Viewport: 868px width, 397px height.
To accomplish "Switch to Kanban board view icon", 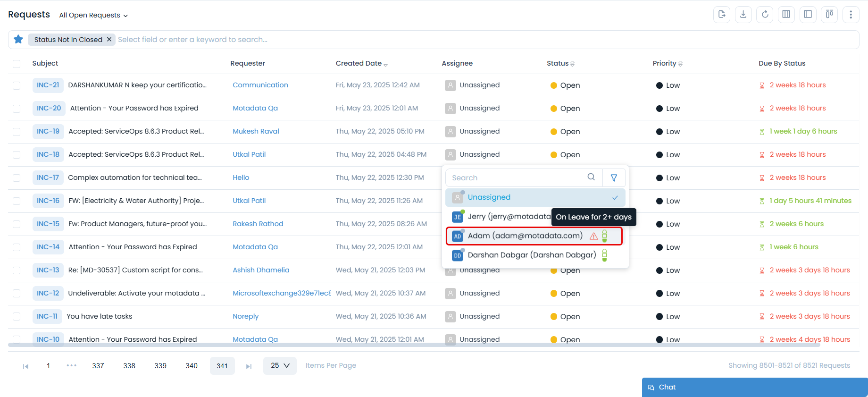I will pyautogui.click(x=829, y=15).
